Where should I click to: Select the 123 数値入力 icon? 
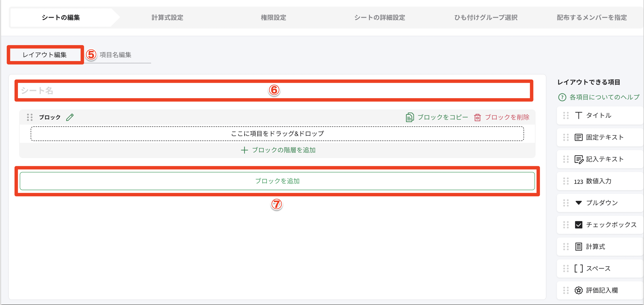point(578,181)
